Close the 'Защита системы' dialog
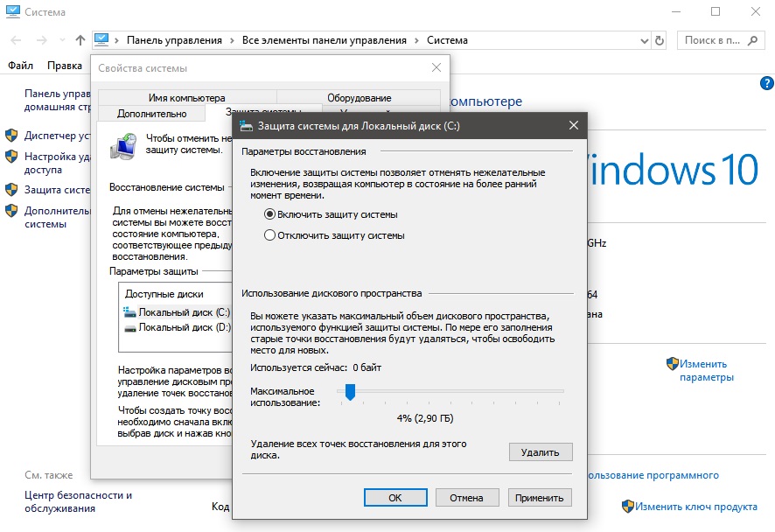Screen dimensions: 775x532 pos(573,126)
